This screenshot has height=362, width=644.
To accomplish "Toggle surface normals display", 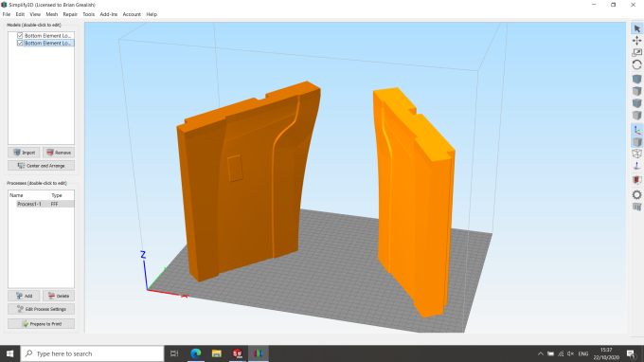I will click(636, 166).
